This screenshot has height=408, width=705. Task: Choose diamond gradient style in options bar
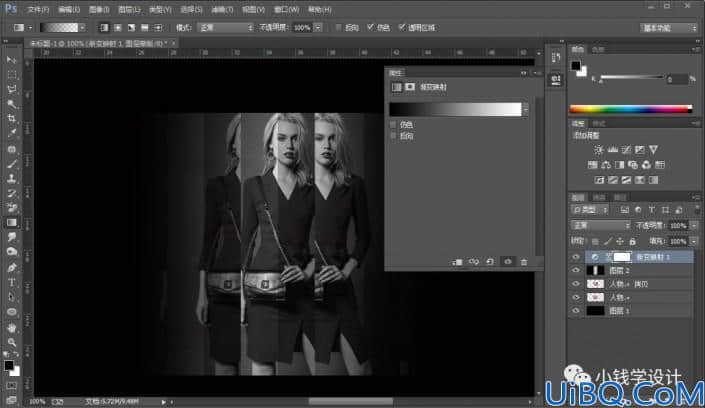pyautogui.click(x=158, y=28)
